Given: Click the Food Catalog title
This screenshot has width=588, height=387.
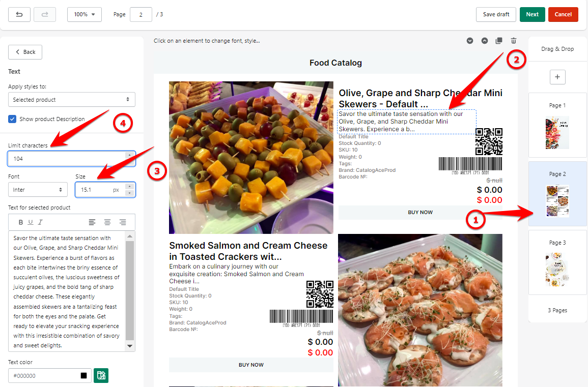Looking at the screenshot, I should pyautogui.click(x=335, y=63).
